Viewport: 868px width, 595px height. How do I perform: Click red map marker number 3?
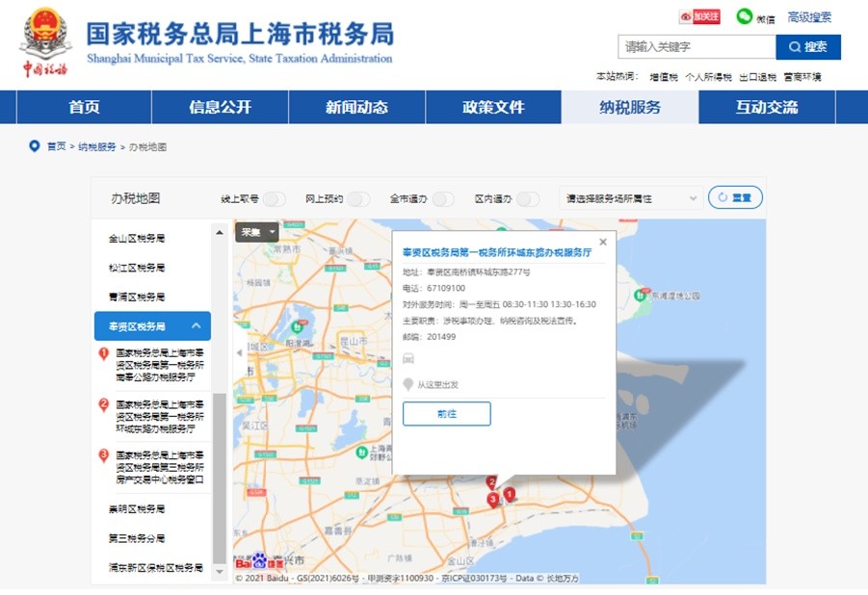click(x=493, y=499)
